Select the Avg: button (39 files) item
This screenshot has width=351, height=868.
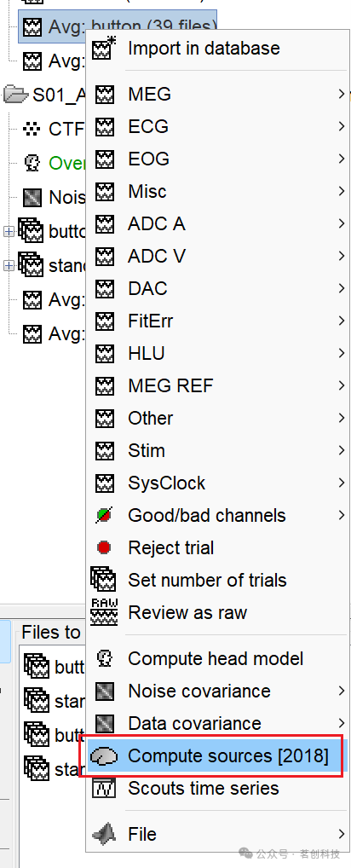118,26
